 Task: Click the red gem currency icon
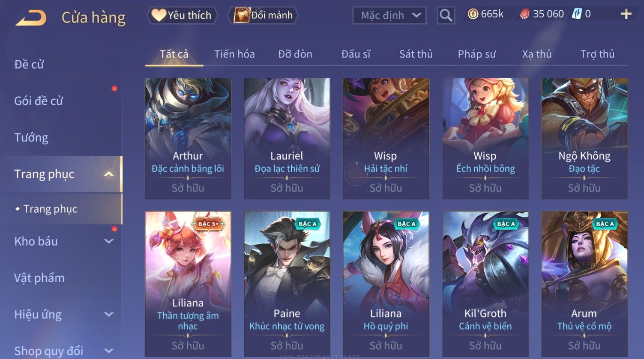[x=524, y=14]
